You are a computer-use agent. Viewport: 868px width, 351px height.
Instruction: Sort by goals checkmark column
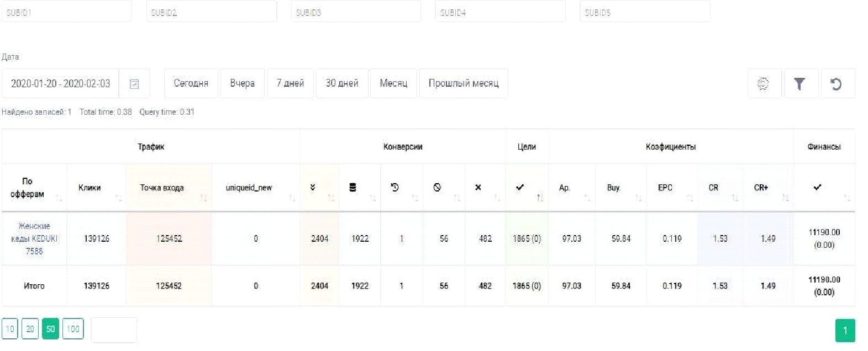527,188
